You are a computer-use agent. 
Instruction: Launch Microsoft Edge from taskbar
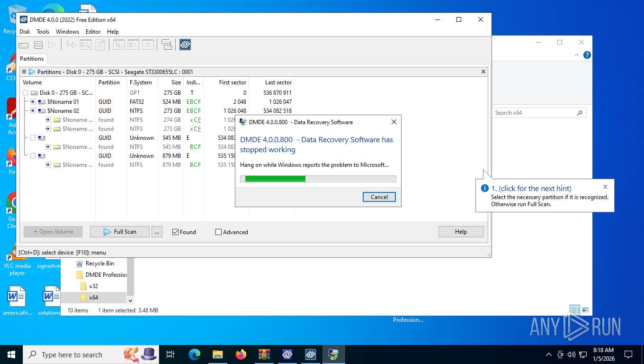click(x=195, y=355)
